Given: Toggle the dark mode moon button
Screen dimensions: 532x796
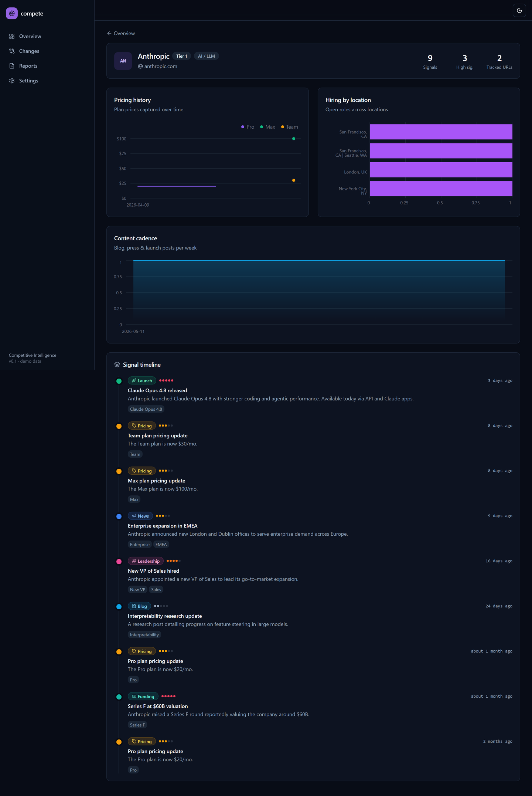Looking at the screenshot, I should click(519, 10).
